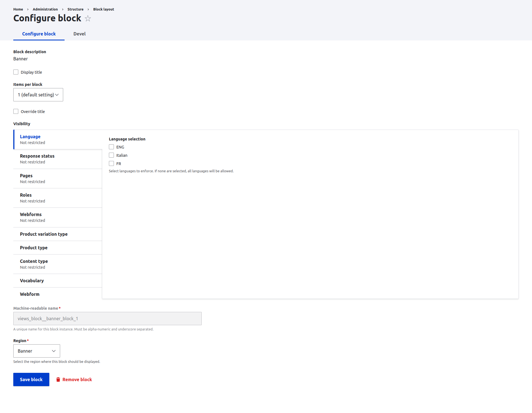Viewport: 532px width, 413px height.
Task: Select the Italian language checkbox
Action: (111, 155)
